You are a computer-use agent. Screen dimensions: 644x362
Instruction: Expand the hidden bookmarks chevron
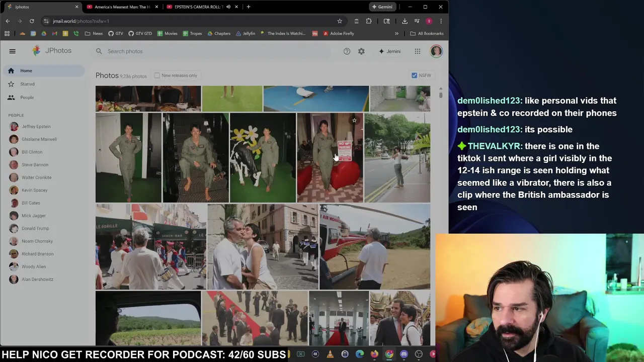click(396, 34)
